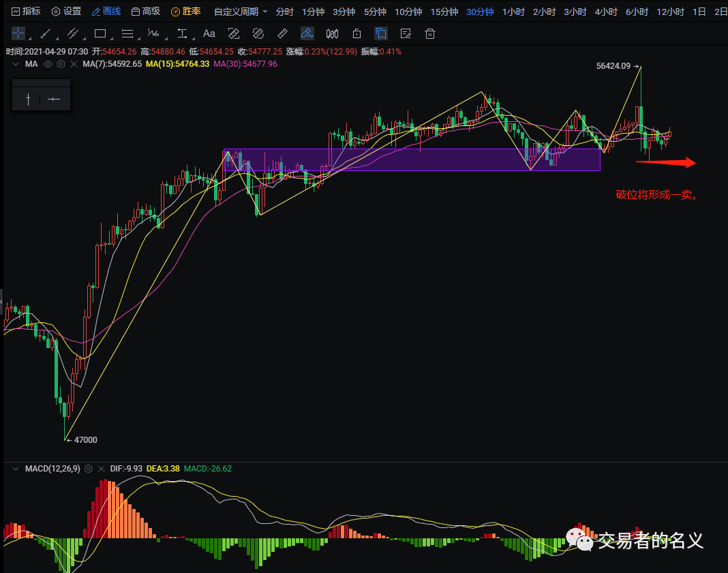Select the active 30分钟 timeframe

480,12
